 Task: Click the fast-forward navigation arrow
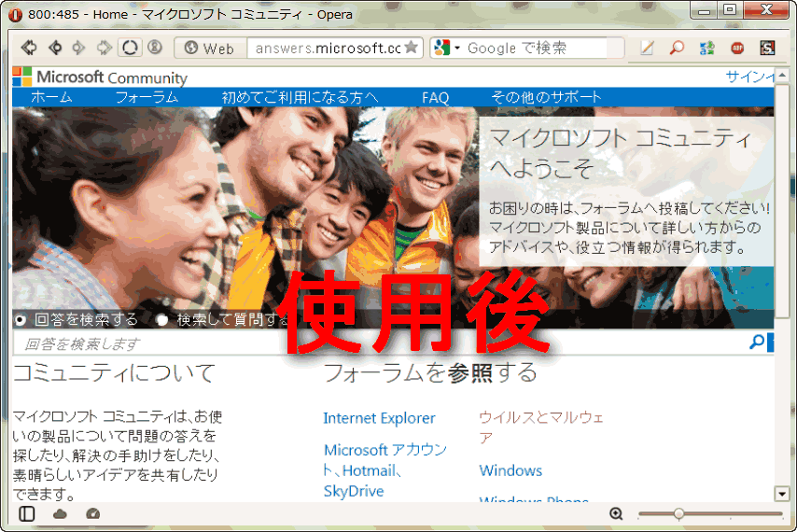click(104, 48)
